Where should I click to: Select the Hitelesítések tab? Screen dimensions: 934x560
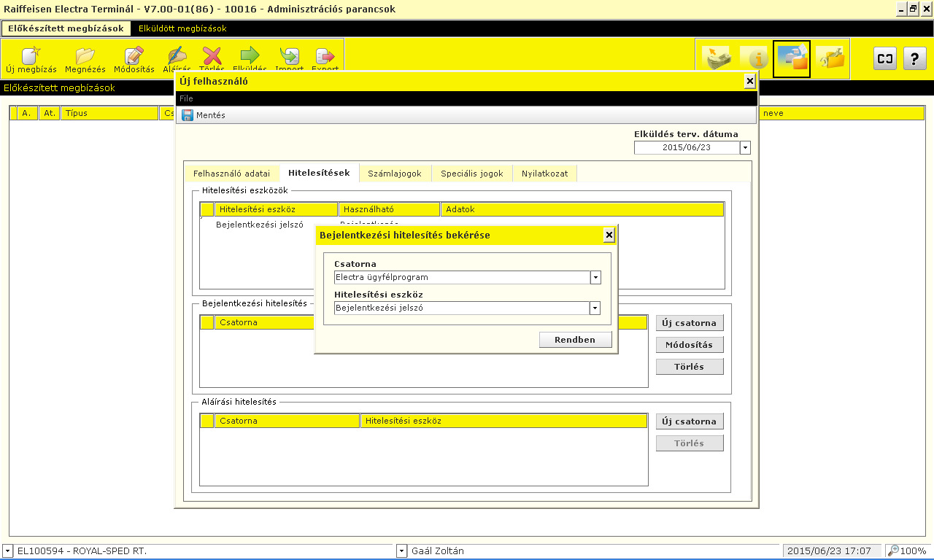(x=319, y=173)
